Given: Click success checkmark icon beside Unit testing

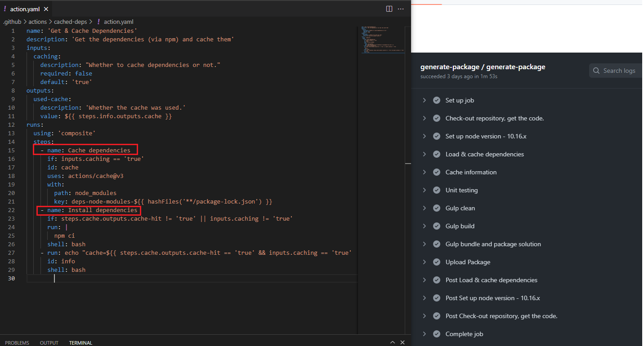Looking at the screenshot, I should [436, 190].
